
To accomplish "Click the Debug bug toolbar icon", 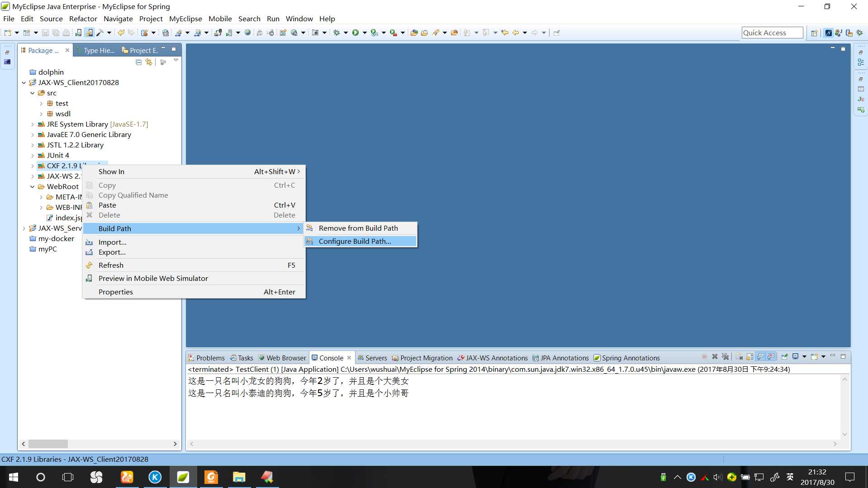I will [x=337, y=33].
